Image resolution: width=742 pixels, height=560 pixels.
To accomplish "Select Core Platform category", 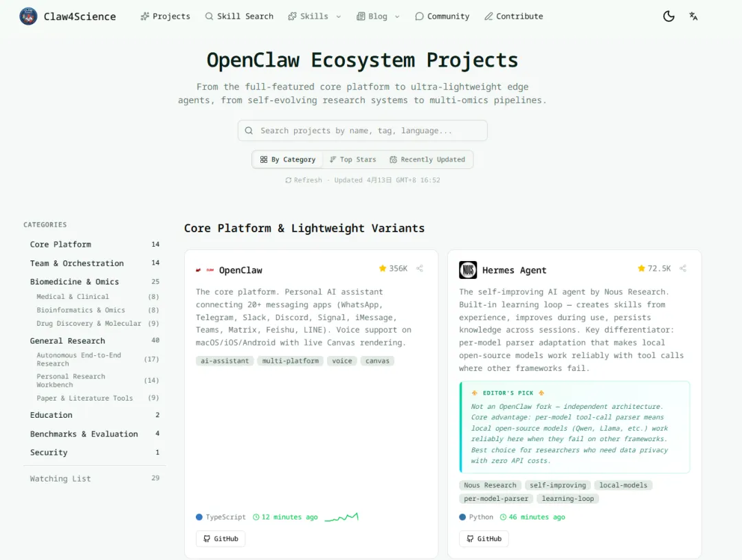I will pyautogui.click(x=95, y=244).
